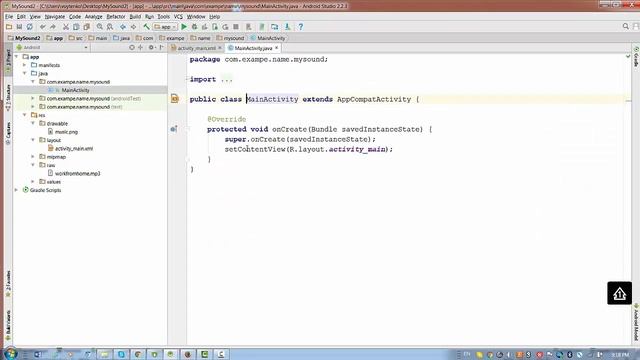Open the Build menu

(135, 17)
